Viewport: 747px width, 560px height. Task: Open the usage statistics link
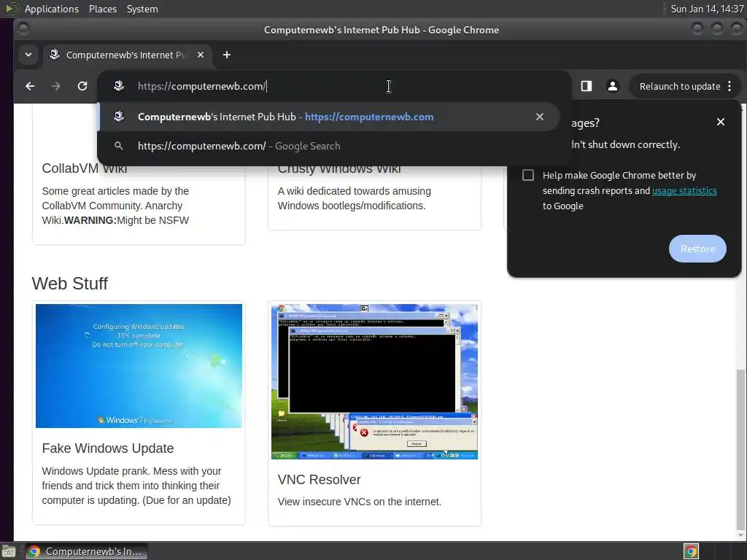point(684,190)
